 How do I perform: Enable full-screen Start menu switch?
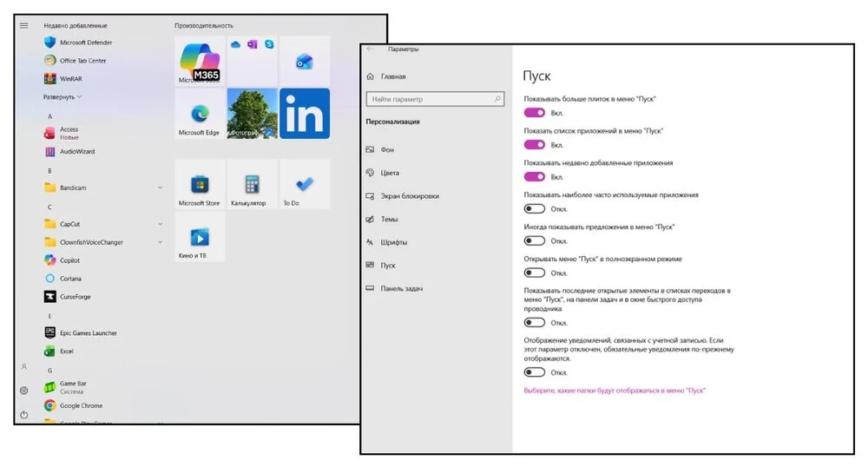[x=534, y=273]
